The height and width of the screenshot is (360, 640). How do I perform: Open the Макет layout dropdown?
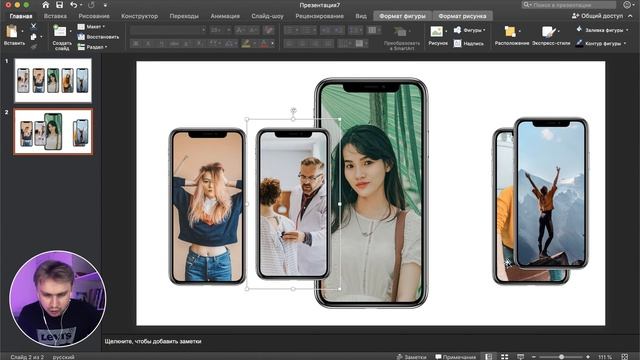click(x=91, y=27)
